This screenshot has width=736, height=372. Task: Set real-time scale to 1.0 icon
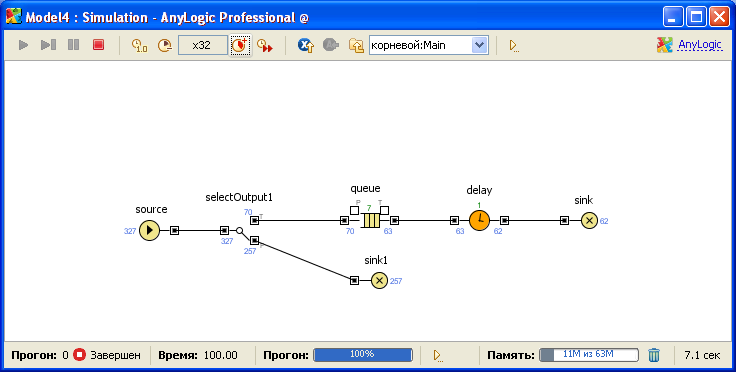point(139,46)
